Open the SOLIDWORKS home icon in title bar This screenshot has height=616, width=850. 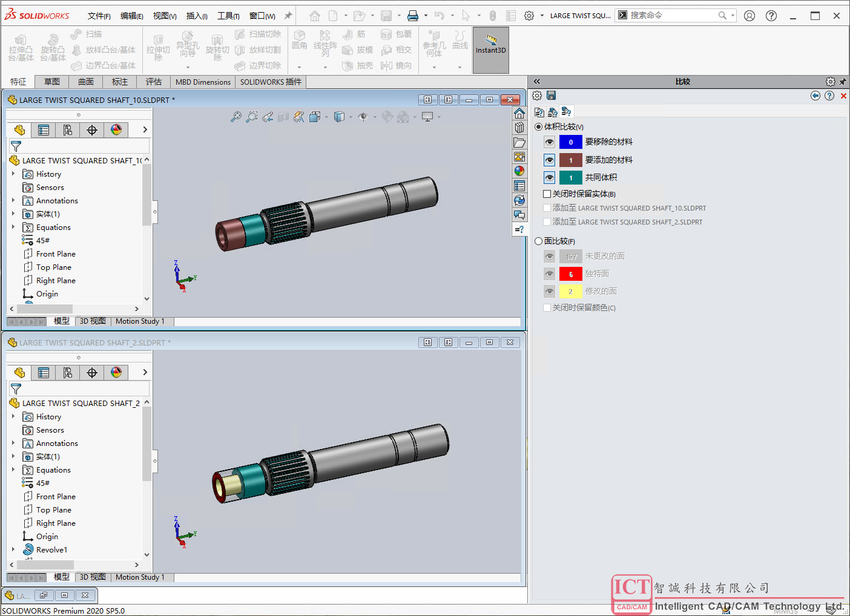(x=315, y=16)
